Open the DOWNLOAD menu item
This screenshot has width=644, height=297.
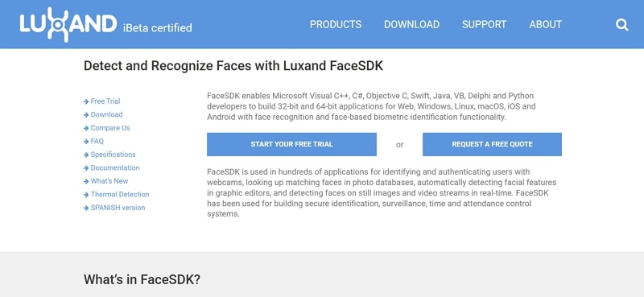411,25
